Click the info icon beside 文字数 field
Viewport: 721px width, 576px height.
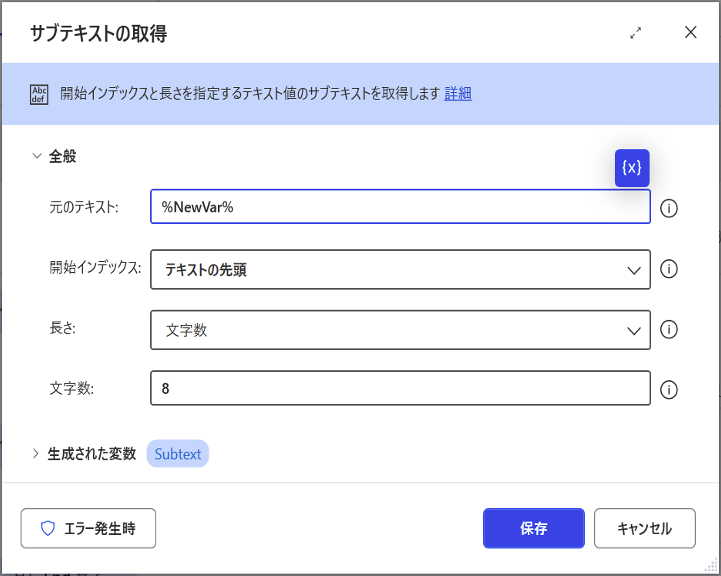[x=670, y=390]
